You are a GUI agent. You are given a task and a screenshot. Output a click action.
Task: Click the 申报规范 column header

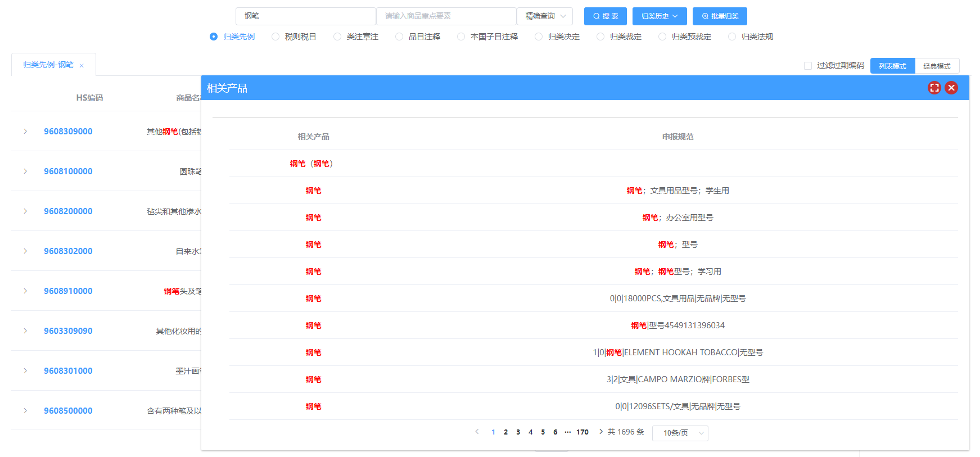pyautogui.click(x=678, y=137)
